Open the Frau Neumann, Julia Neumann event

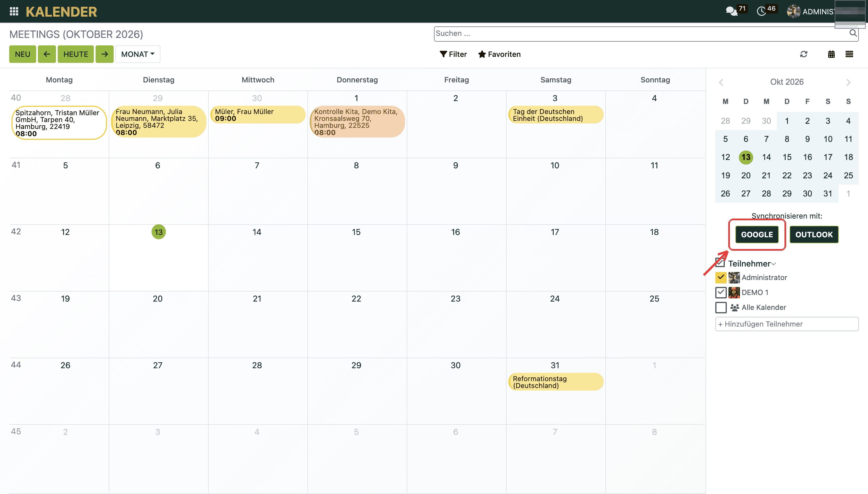pyautogui.click(x=158, y=122)
